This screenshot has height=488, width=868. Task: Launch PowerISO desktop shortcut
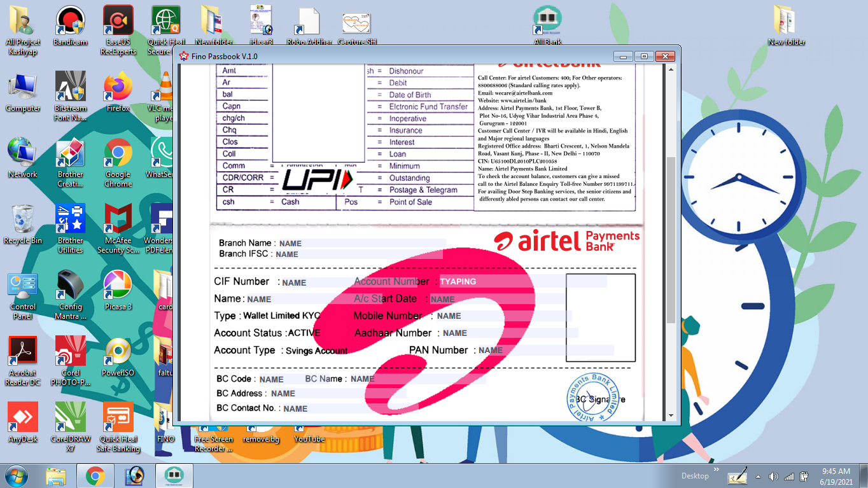118,356
